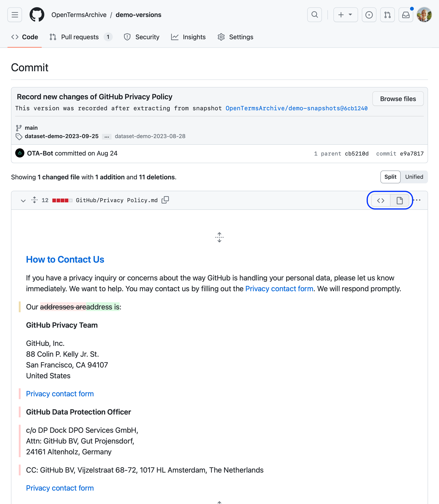The height and width of the screenshot is (504, 439).
Task: Keep diff display on Split
Action: click(390, 177)
